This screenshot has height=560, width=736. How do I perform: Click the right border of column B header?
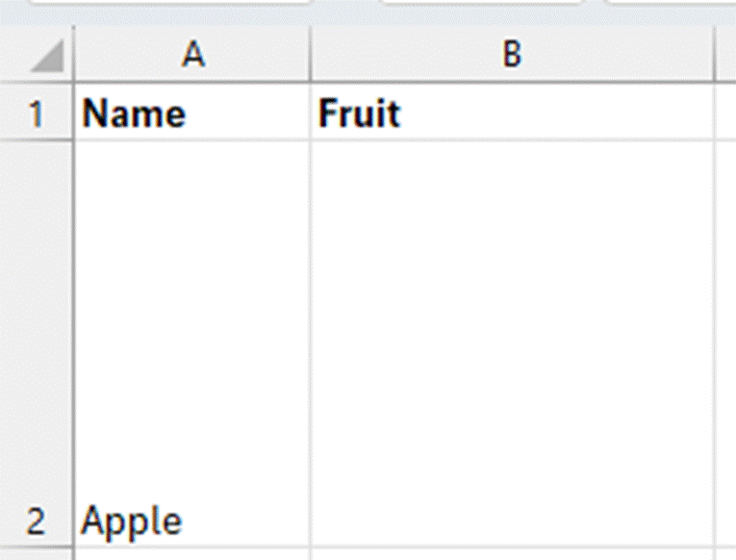click(714, 56)
